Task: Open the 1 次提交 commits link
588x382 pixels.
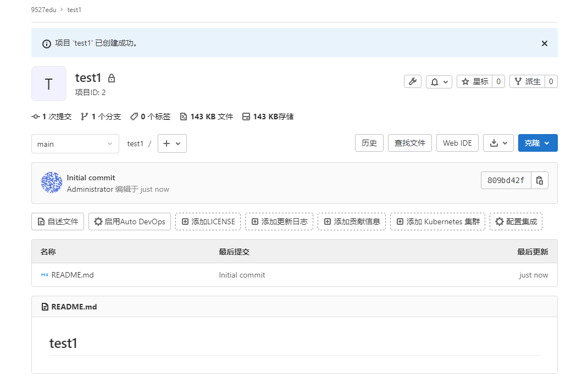Action: 51,117
